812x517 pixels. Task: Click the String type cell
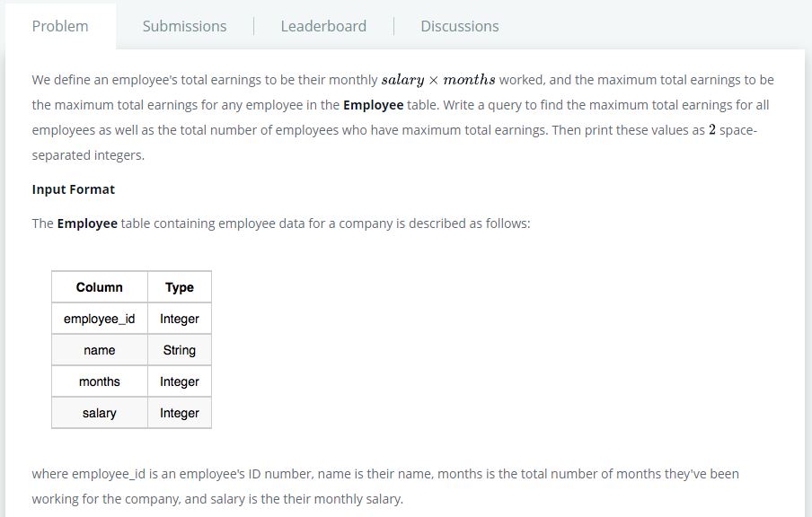(x=180, y=350)
